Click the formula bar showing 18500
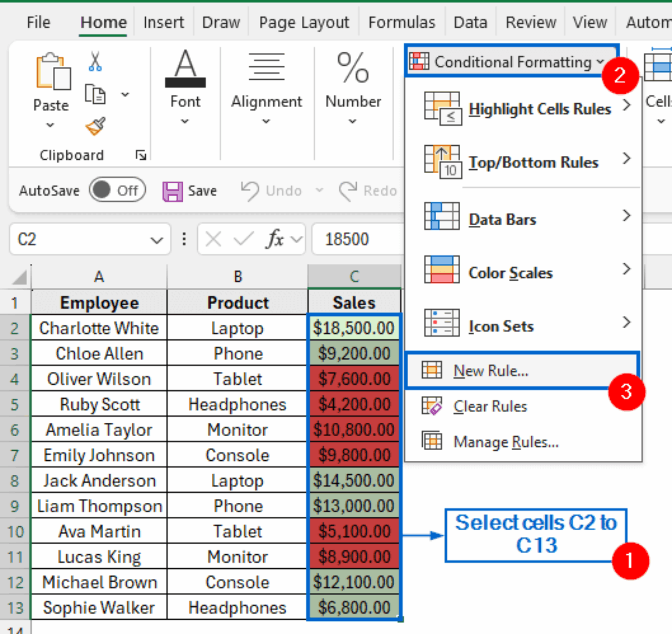672x634 pixels. (x=357, y=239)
